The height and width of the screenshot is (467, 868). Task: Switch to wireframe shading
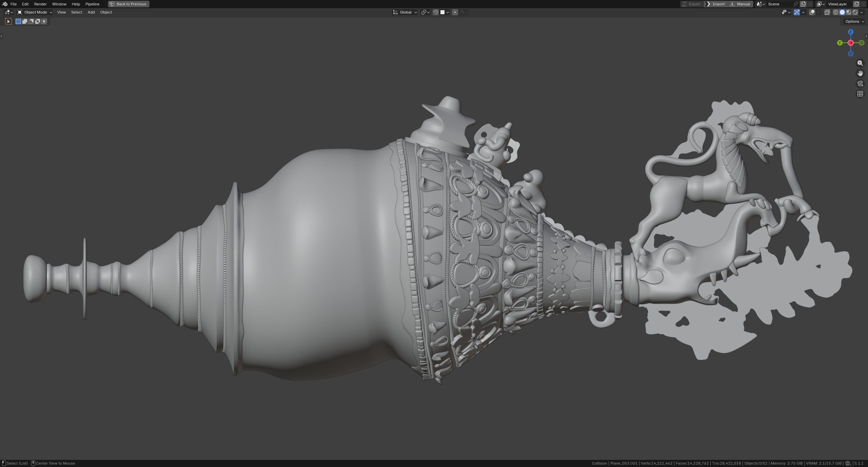836,12
